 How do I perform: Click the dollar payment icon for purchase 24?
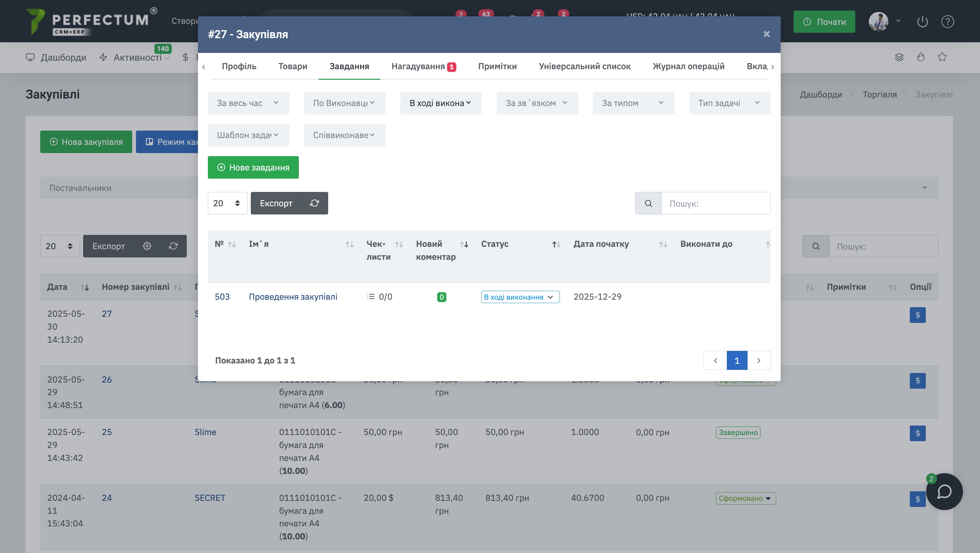[917, 498]
